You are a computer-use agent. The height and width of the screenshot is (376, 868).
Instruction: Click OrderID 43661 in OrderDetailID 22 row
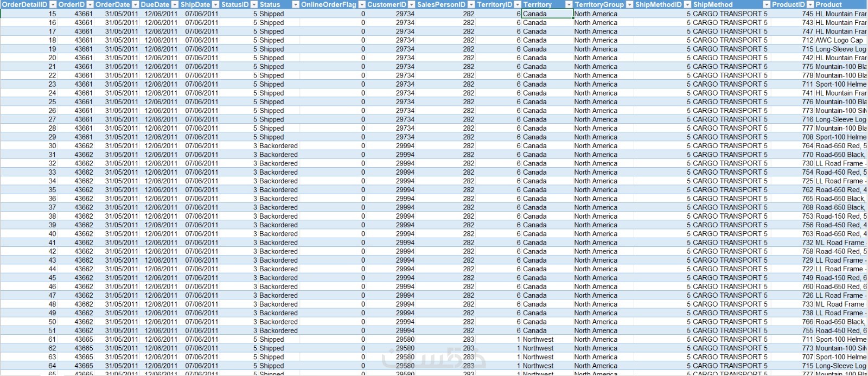(x=84, y=75)
